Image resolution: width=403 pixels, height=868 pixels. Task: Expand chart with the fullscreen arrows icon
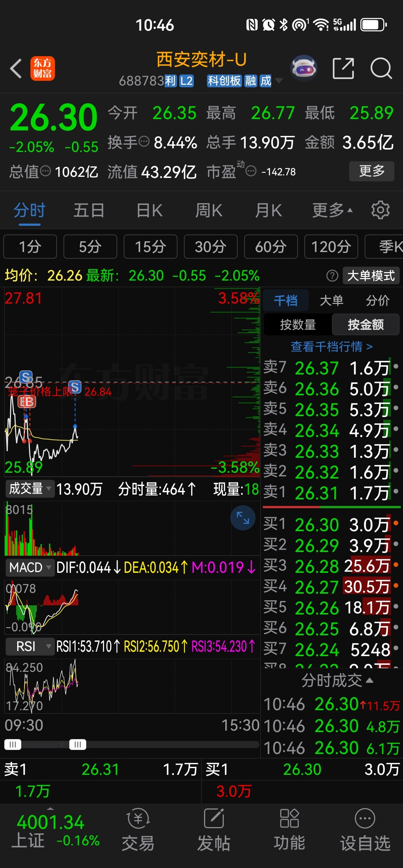pos(243,518)
